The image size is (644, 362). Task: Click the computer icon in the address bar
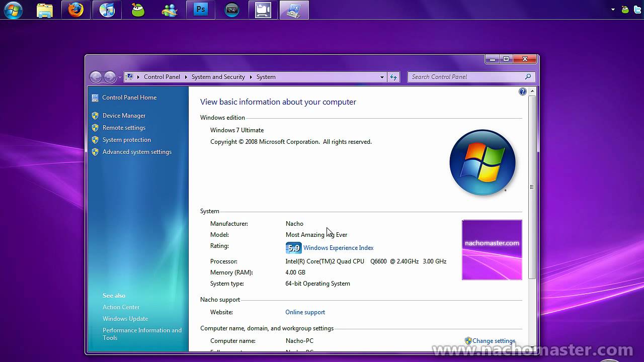(130, 77)
